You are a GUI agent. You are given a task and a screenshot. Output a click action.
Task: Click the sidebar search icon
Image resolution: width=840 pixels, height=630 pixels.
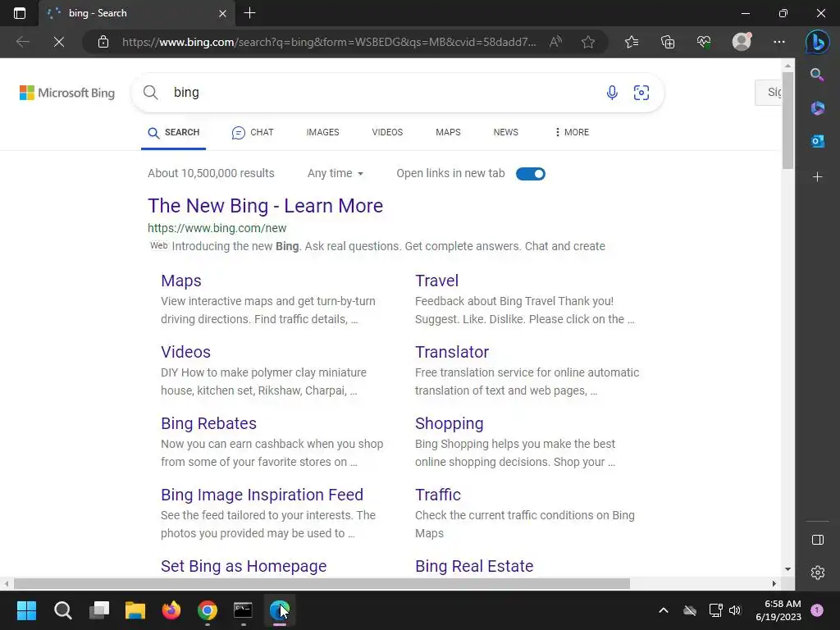click(x=817, y=75)
